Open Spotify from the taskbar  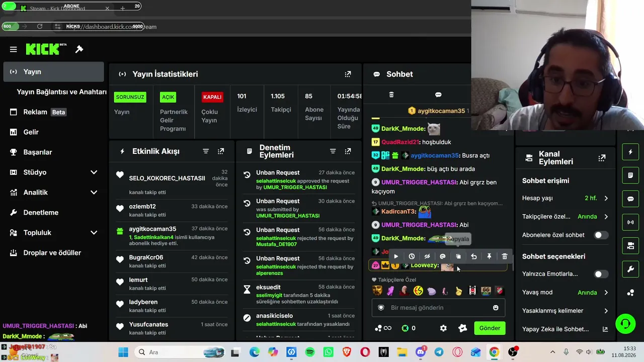(x=310, y=352)
